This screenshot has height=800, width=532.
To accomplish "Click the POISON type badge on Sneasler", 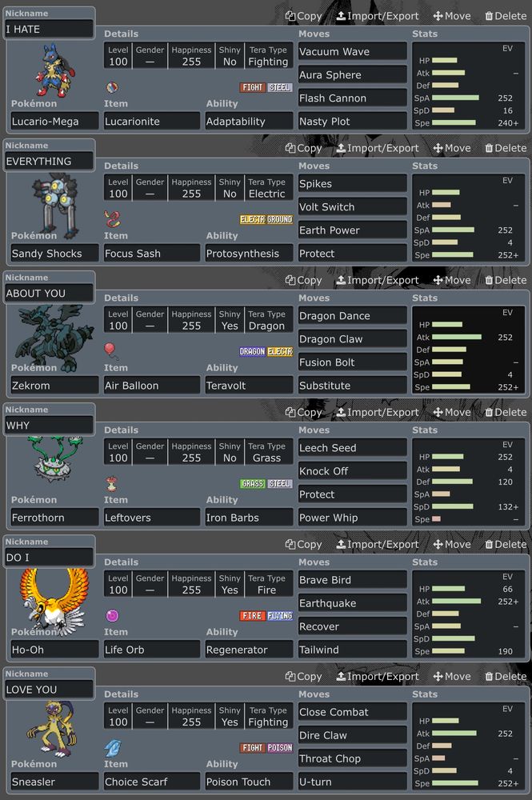I will pos(280,748).
